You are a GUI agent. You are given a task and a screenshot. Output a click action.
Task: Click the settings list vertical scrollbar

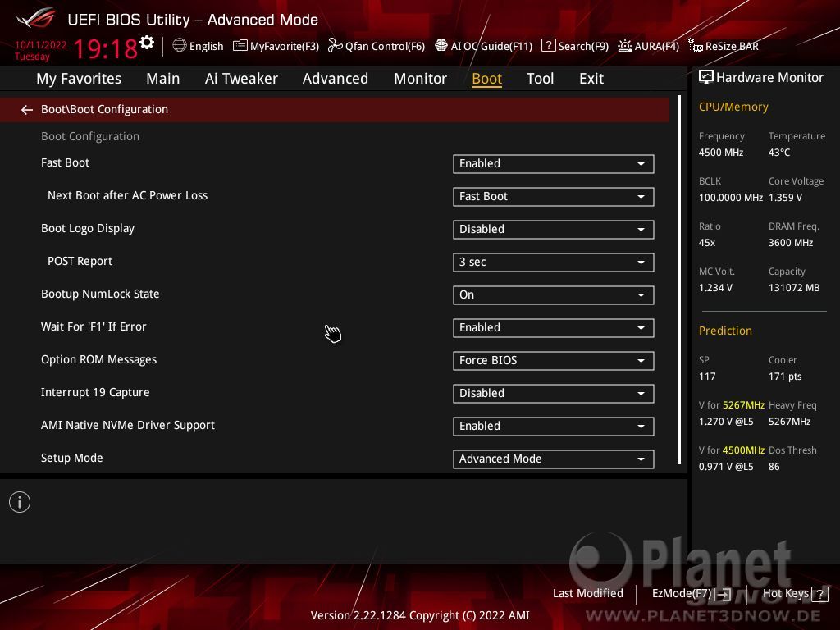click(x=679, y=280)
